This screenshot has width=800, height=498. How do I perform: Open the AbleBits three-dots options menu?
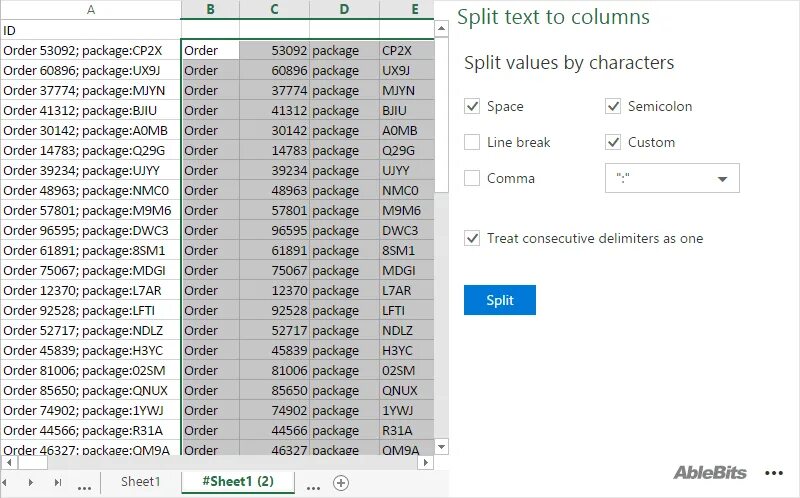tap(773, 473)
